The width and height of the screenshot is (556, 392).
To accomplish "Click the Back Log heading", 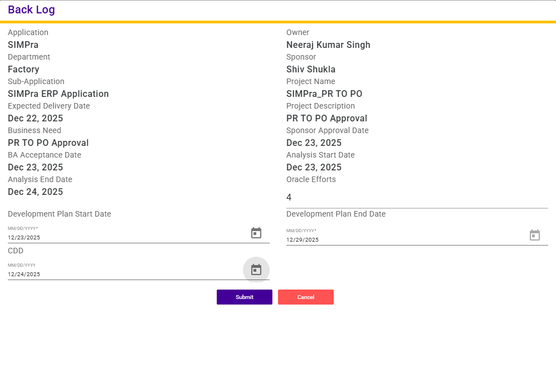I will 31,10.
